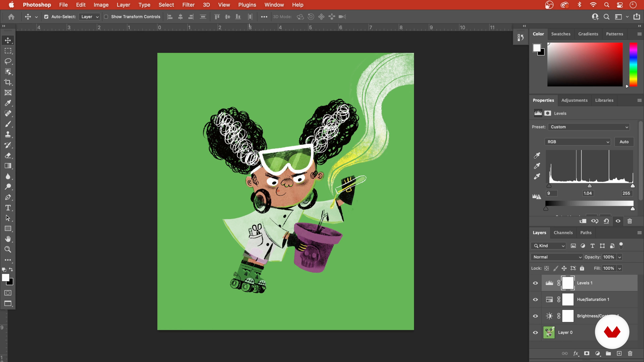The image size is (644, 362).
Task: Switch to the Swatches tab
Action: pos(561,34)
